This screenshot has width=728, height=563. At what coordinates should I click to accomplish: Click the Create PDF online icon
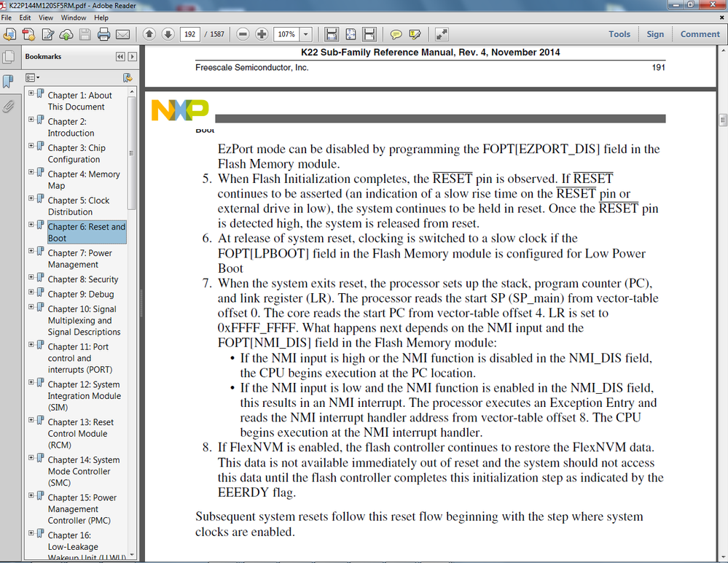[x=28, y=34]
